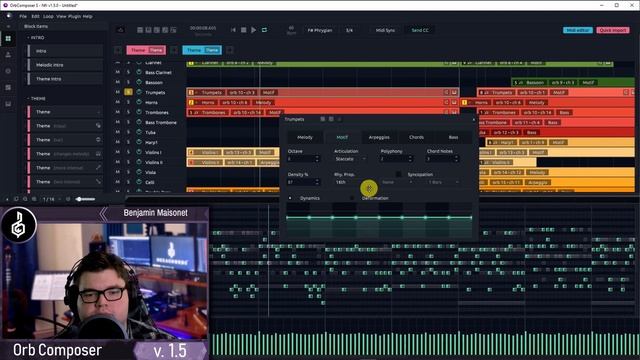Switch to the Melody tab
Screen dimensions: 640x360
305,138
